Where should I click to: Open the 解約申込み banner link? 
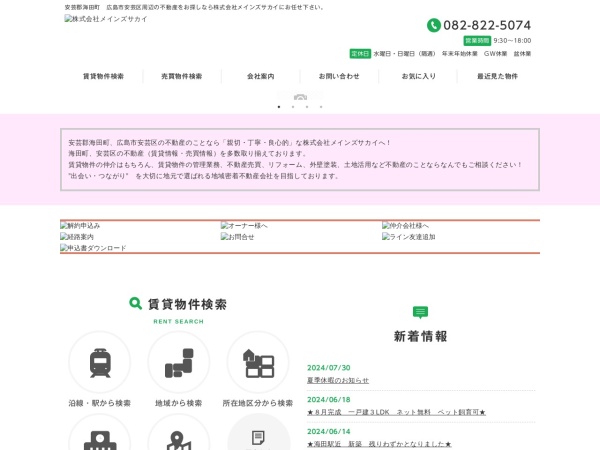tap(80, 226)
